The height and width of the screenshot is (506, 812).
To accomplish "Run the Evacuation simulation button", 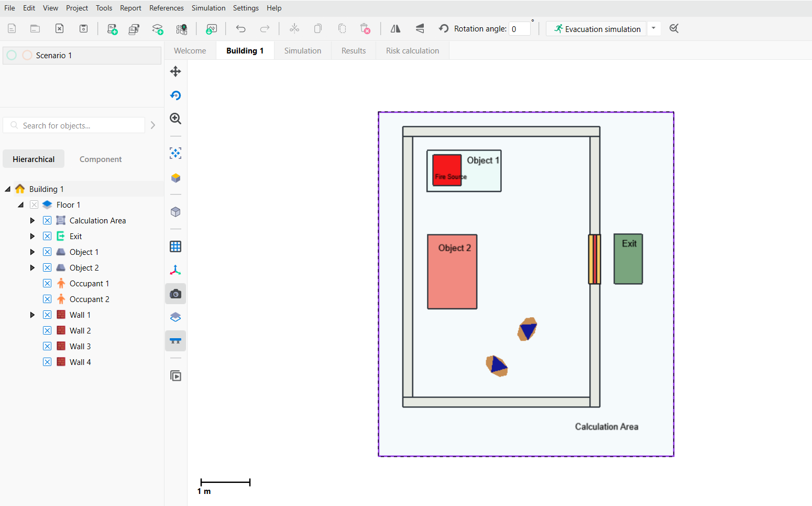I will click(597, 29).
